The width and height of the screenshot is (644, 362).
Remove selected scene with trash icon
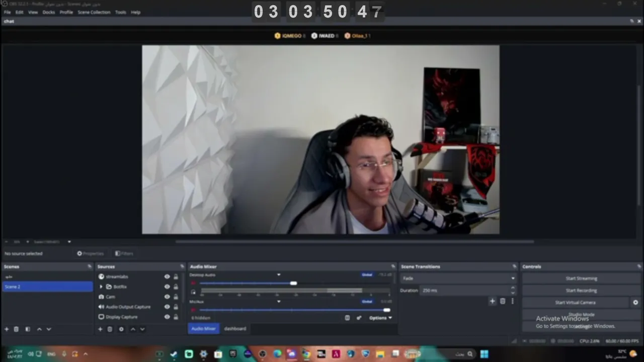coord(16,329)
